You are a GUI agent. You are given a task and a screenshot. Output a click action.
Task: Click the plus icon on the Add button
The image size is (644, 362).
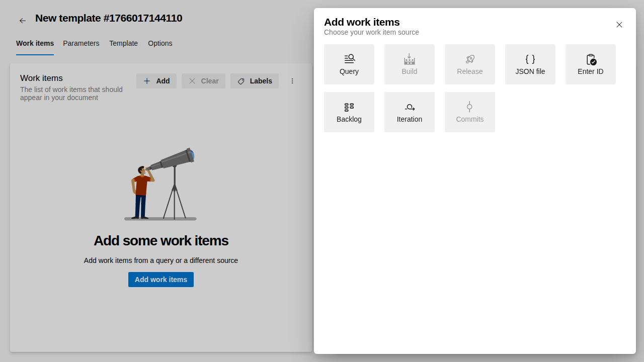coord(146,81)
